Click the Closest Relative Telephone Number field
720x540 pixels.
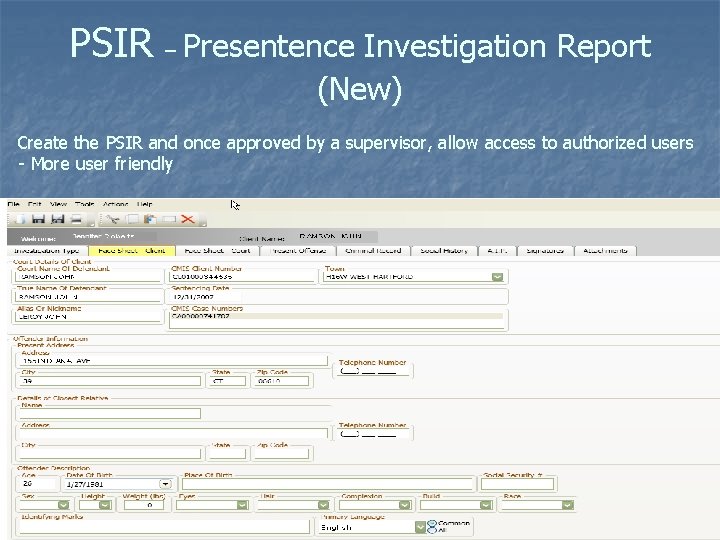pyautogui.click(x=373, y=434)
